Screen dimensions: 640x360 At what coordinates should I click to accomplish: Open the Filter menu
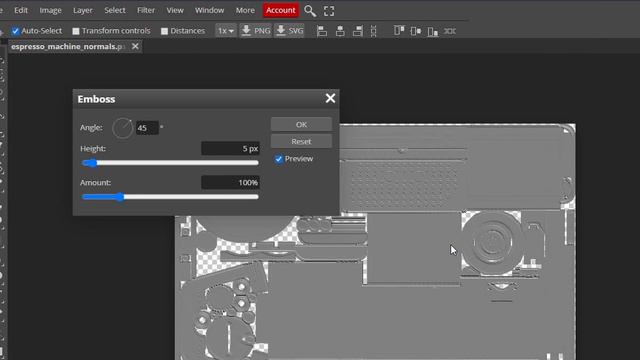point(146,10)
